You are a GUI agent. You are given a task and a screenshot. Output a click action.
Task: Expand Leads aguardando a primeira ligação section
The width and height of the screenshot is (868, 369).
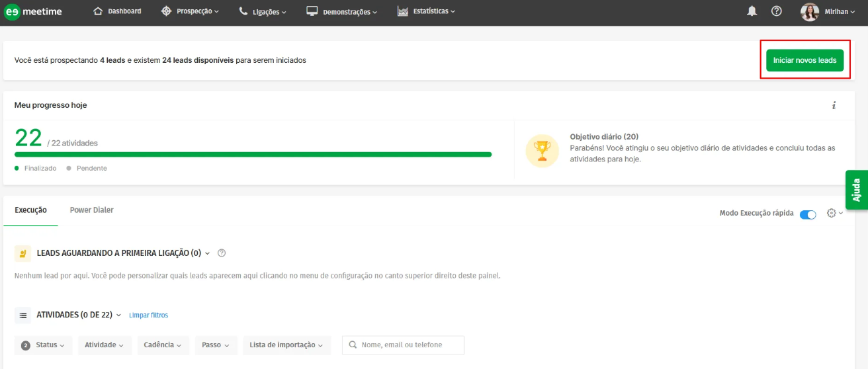(x=123, y=253)
